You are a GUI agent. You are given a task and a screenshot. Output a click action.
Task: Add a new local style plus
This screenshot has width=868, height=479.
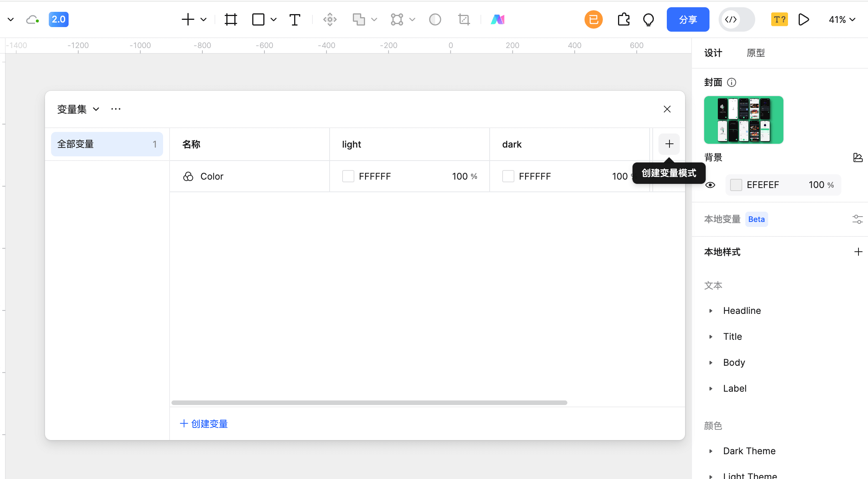click(858, 252)
